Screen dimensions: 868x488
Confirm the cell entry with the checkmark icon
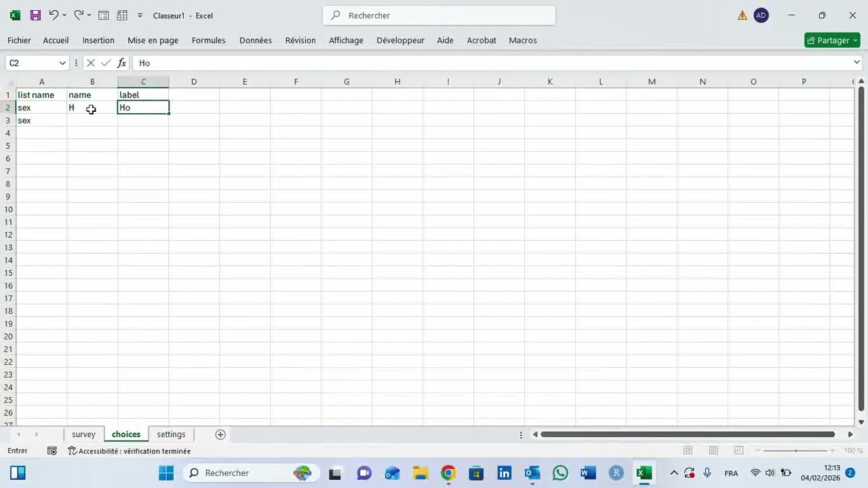click(x=106, y=63)
